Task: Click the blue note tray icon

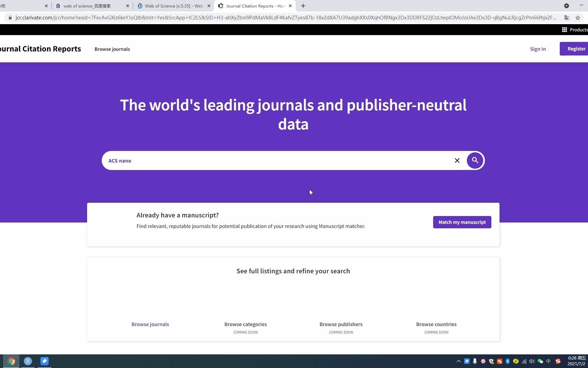Action: (x=467, y=361)
